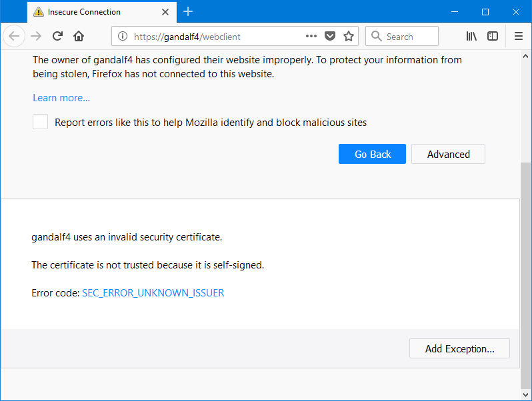
Task: Open the Library icon
Action: pos(471,36)
